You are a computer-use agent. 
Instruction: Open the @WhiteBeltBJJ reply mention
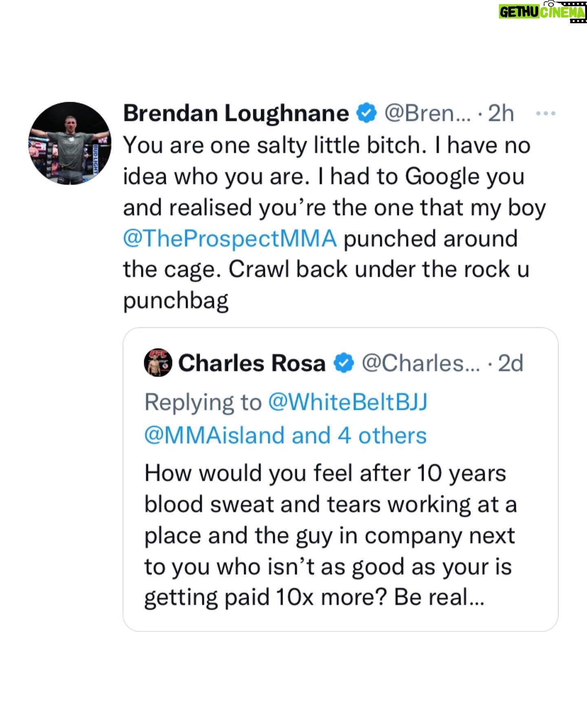[348, 403]
